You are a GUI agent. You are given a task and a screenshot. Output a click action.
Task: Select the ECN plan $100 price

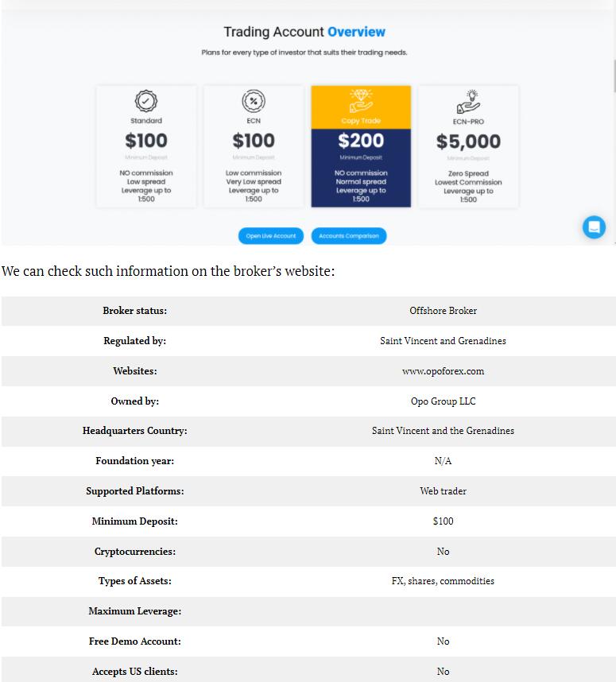[254, 141]
